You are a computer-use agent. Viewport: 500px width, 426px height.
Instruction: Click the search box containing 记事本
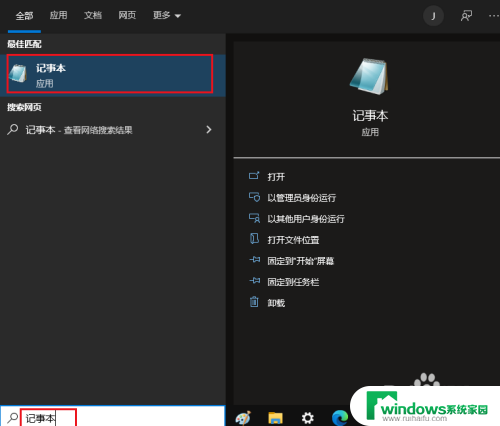pos(113,416)
